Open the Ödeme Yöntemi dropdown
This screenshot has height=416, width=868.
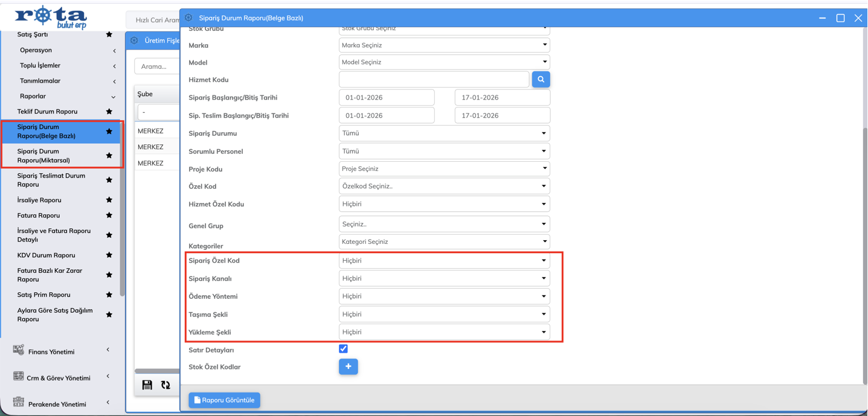(444, 296)
